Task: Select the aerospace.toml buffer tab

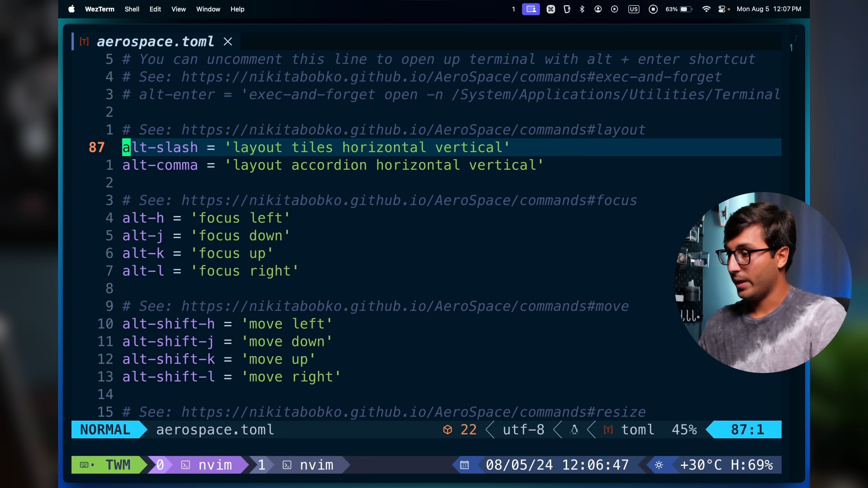Action: pyautogui.click(x=155, y=42)
